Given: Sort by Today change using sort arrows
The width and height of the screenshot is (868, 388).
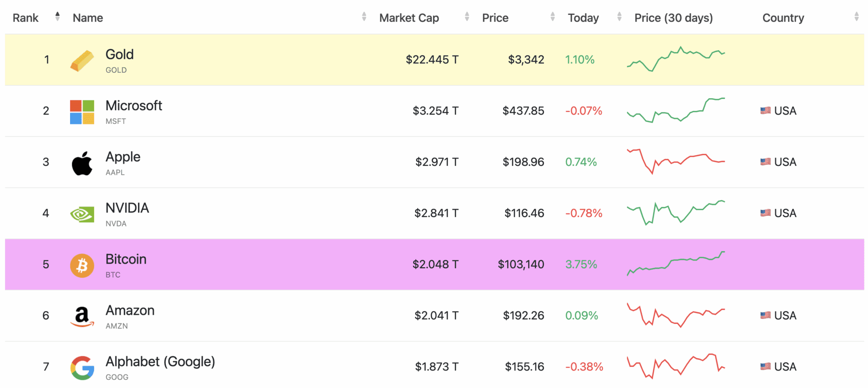Looking at the screenshot, I should [619, 17].
